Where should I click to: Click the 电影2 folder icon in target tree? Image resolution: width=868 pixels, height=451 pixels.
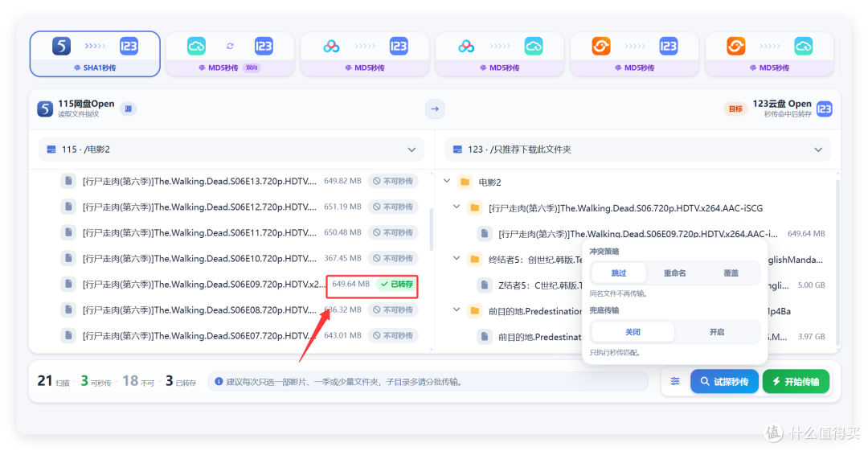pos(465,182)
